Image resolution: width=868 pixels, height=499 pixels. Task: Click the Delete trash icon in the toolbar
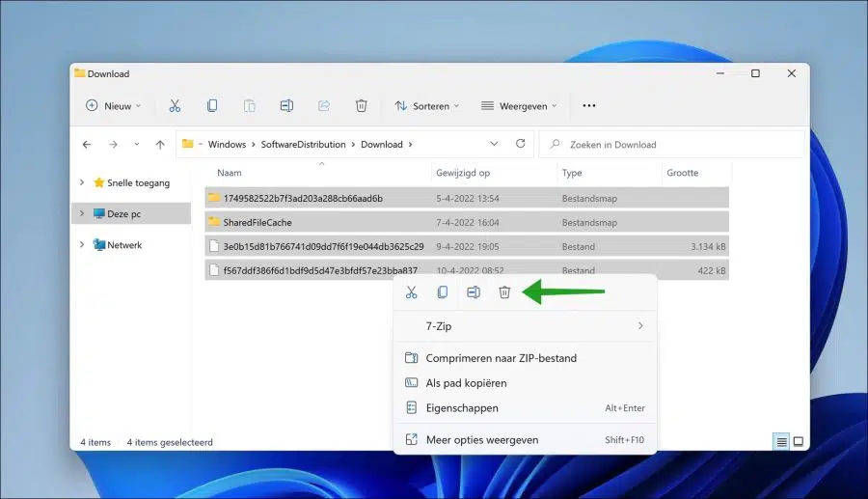pos(362,106)
